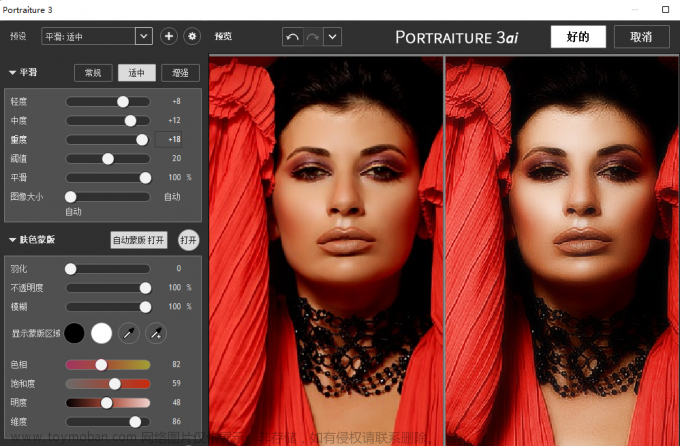The height and width of the screenshot is (446, 680).
Task: Adjust the 不透明度 slider handle
Action: point(146,288)
